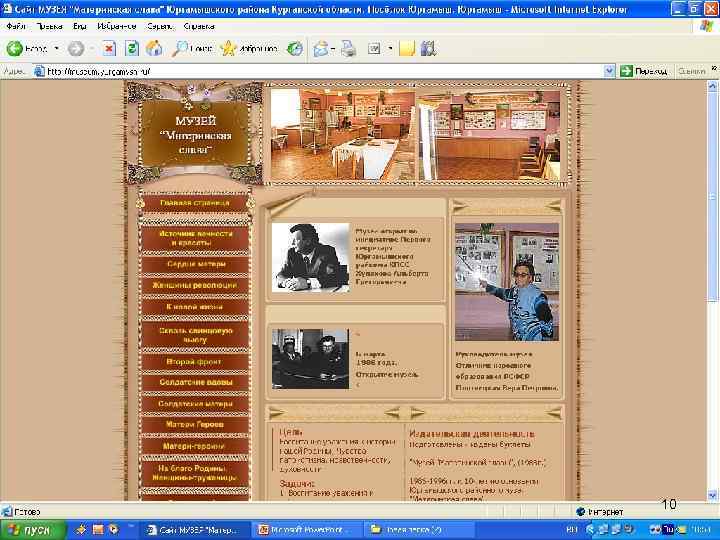Open the Правка menu
The image size is (720, 540).
49,27
